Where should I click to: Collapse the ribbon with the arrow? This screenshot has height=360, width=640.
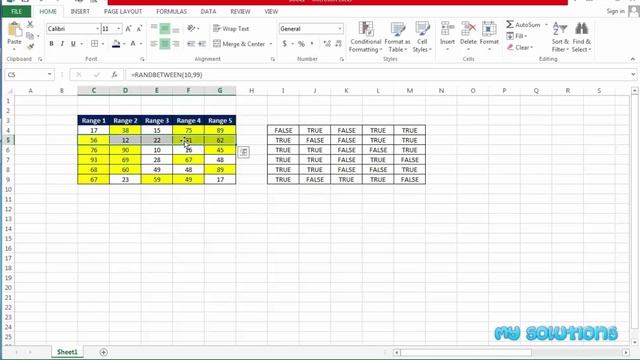632,59
